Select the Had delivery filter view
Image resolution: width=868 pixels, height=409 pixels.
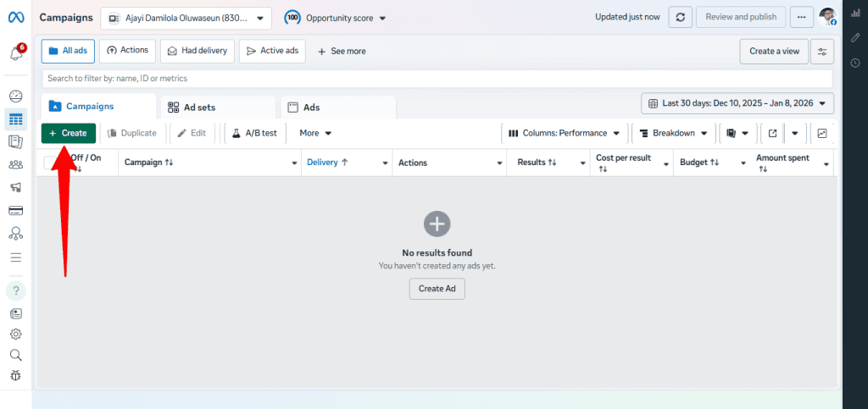[198, 51]
